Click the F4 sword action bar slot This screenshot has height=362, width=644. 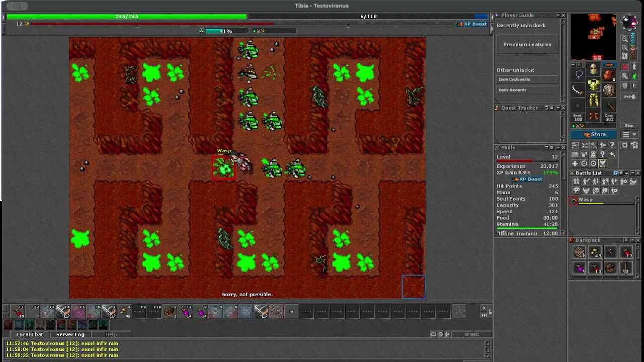pos(63,311)
